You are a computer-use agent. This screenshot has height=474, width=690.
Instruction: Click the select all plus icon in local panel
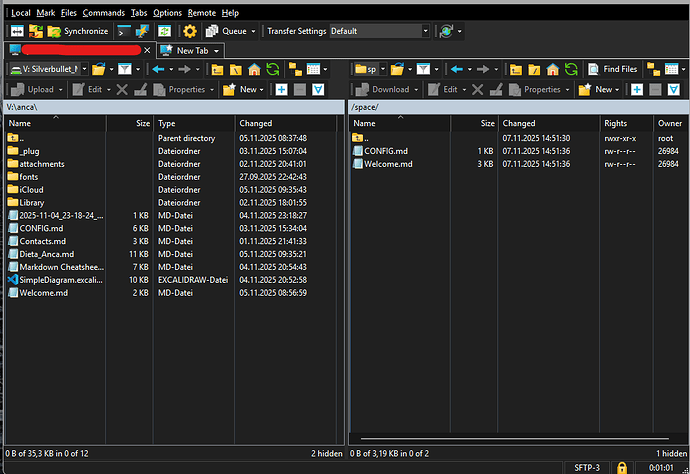click(x=282, y=89)
